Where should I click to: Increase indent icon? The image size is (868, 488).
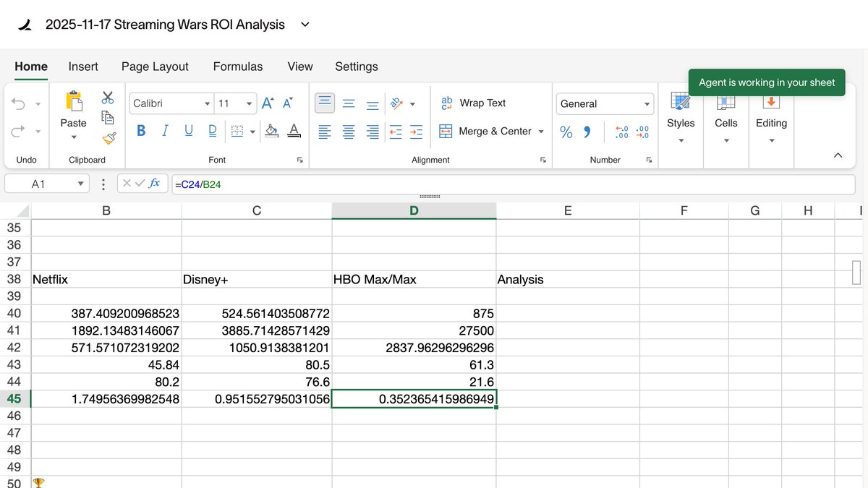(x=416, y=132)
